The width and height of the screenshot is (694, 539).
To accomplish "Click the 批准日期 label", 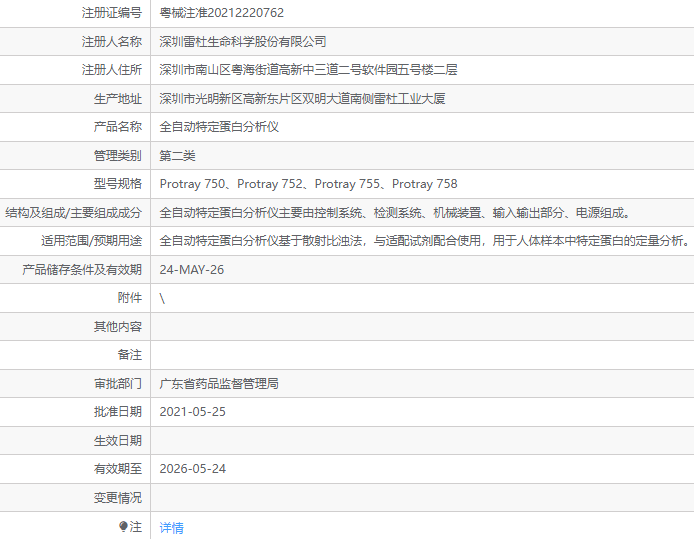I will (x=118, y=412).
